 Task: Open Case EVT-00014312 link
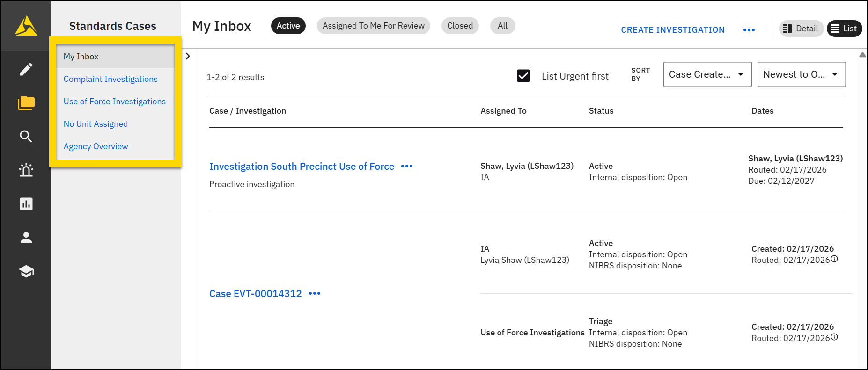pos(255,294)
